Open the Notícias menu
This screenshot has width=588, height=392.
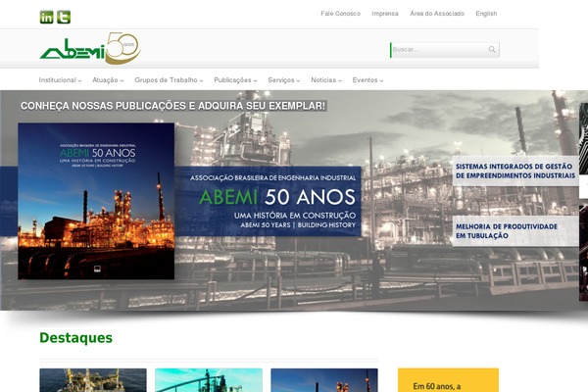click(x=327, y=79)
